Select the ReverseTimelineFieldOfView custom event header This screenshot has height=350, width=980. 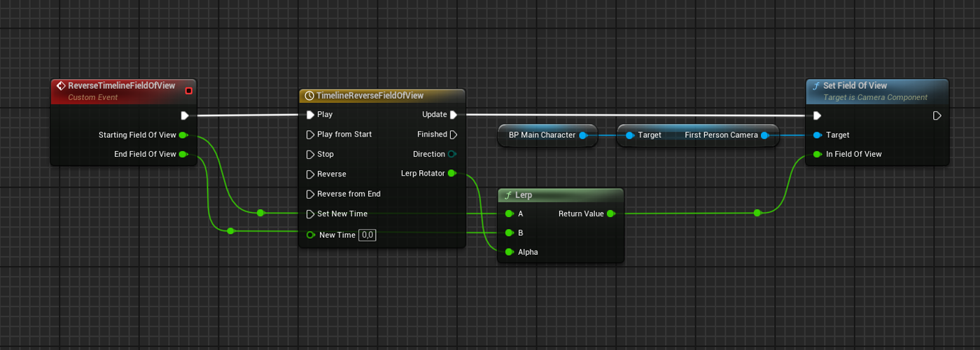pyautogui.click(x=120, y=86)
